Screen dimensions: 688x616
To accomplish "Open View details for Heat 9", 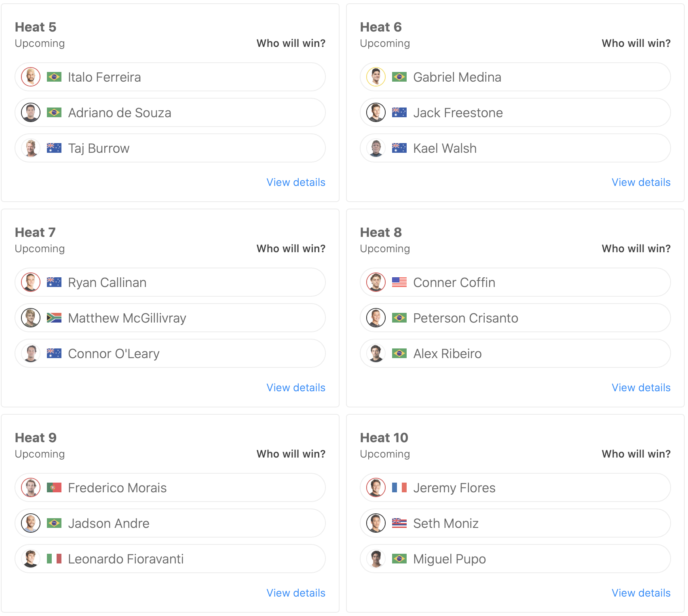I will [x=295, y=593].
